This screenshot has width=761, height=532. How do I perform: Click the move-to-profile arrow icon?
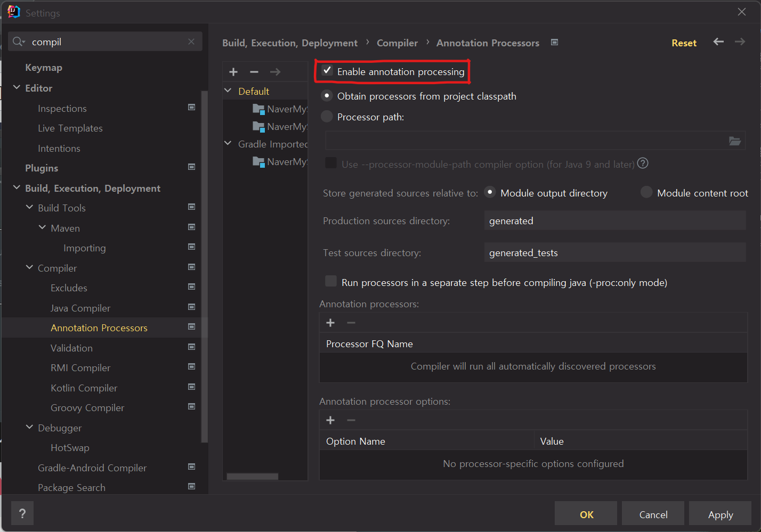click(276, 71)
